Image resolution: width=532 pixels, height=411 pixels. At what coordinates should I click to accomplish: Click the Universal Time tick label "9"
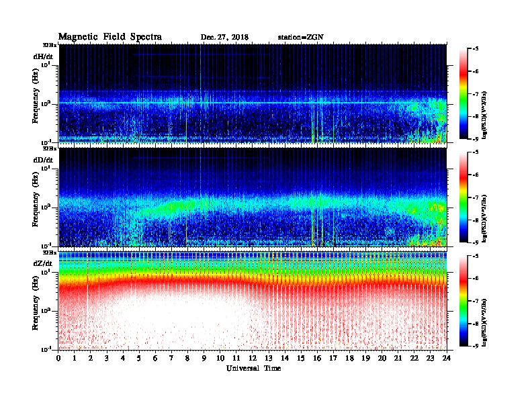coord(204,358)
